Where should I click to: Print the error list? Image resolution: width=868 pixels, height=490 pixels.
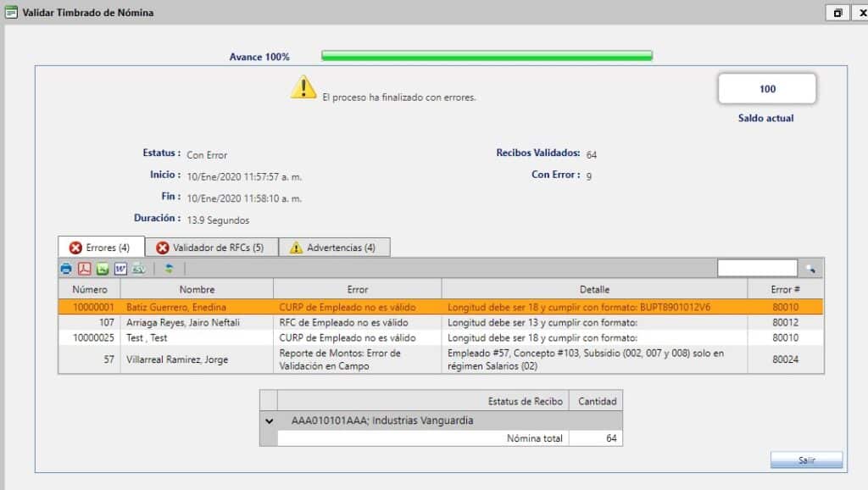(66, 269)
